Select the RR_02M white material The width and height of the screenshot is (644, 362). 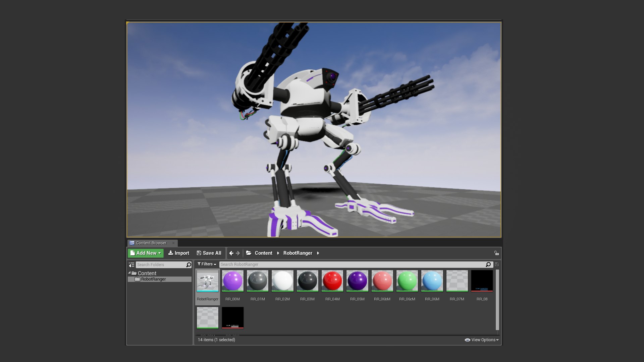(x=282, y=281)
